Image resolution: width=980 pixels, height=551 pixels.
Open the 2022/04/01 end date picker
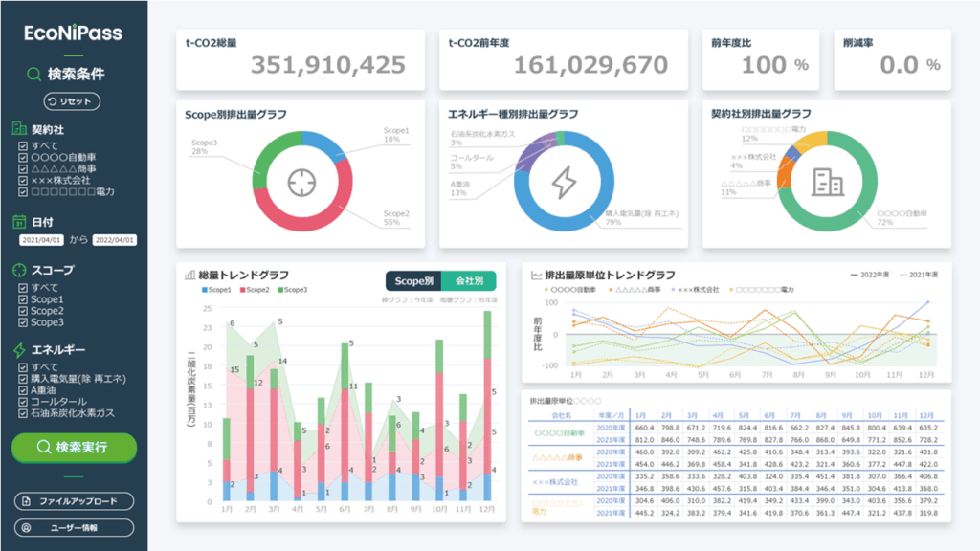click(x=115, y=240)
